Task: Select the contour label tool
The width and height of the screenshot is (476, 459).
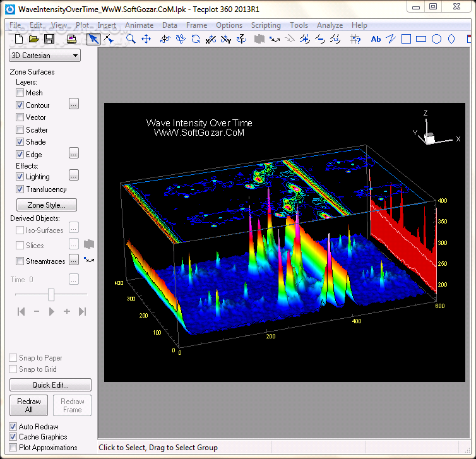Action: 335,39
